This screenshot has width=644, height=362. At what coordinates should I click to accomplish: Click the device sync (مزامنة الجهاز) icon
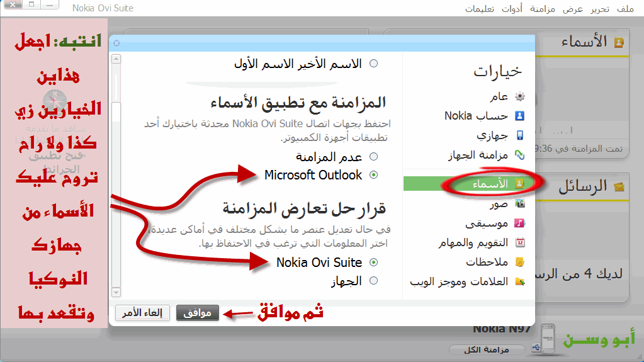point(520,155)
